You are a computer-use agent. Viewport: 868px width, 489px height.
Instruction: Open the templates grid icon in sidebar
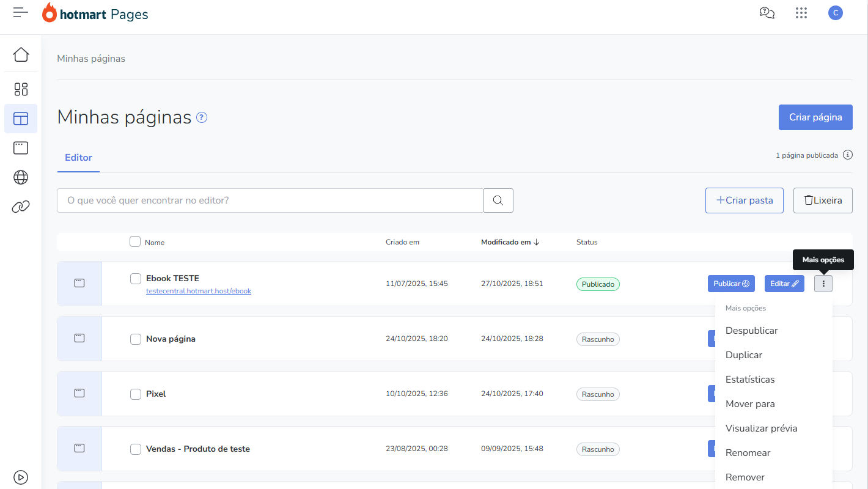(21, 89)
